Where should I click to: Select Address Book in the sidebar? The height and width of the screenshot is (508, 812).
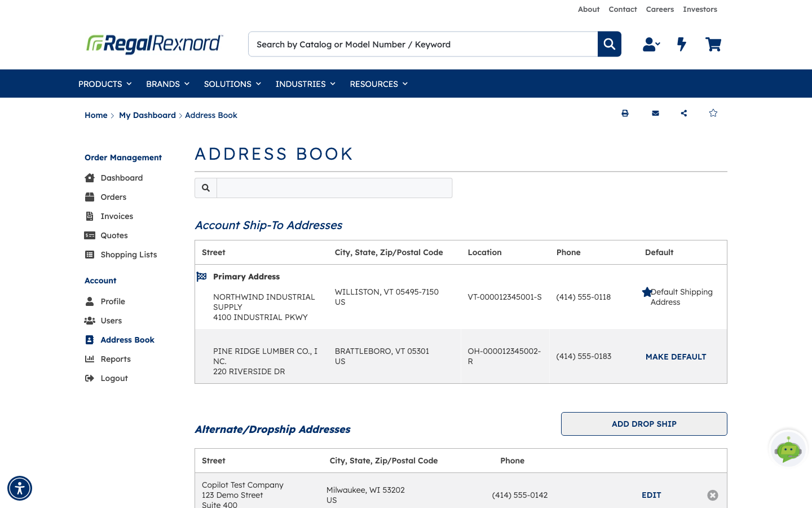tap(120, 340)
